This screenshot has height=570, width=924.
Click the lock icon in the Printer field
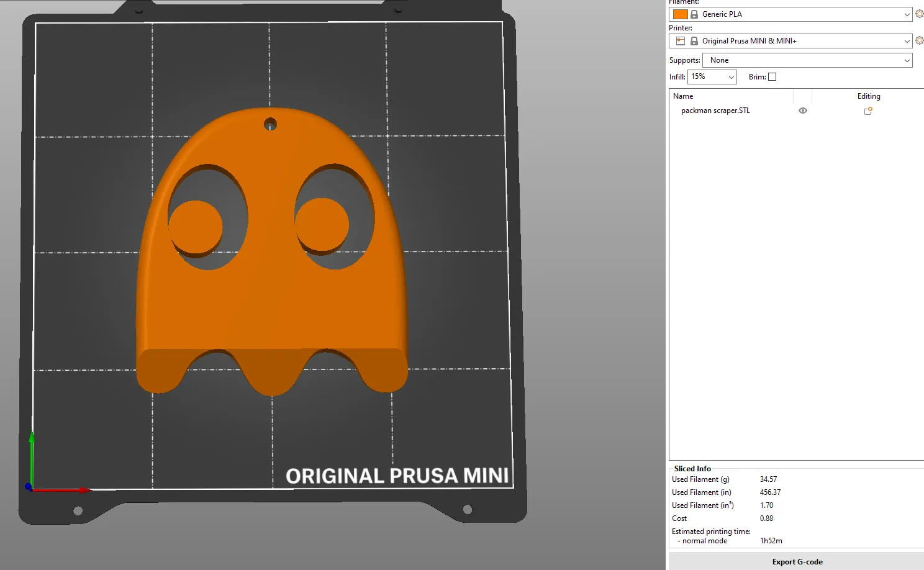(x=694, y=41)
